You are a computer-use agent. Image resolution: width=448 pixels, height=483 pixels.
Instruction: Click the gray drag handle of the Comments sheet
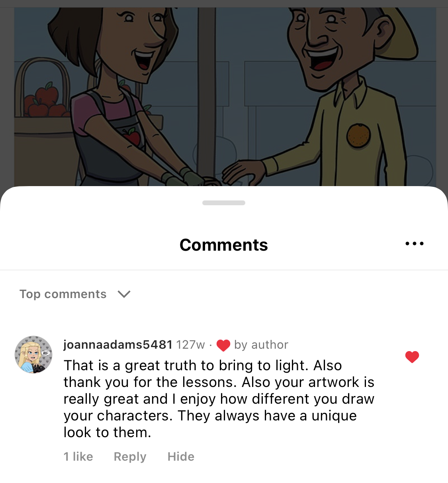click(224, 203)
